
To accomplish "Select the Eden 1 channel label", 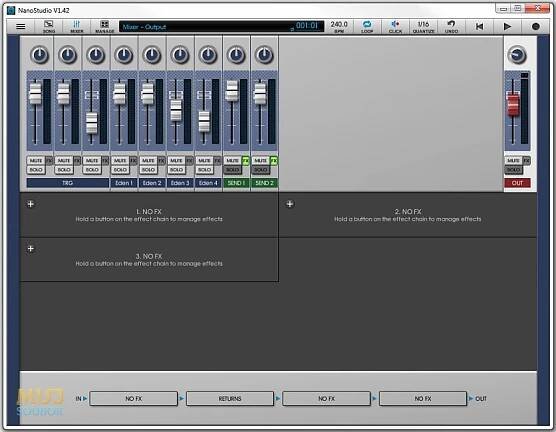I will (124, 183).
